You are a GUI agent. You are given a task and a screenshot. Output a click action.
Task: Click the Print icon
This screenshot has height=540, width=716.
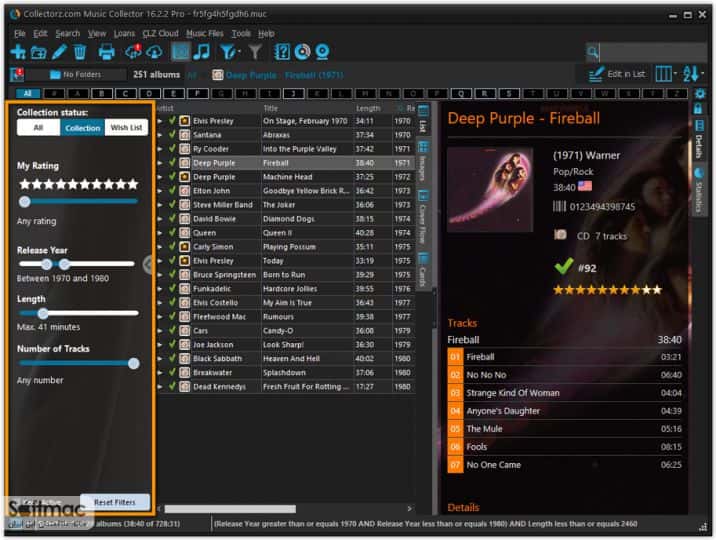(106, 52)
